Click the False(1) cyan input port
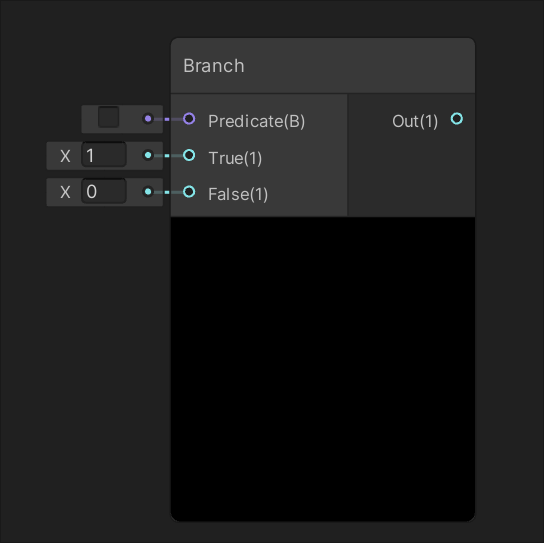Screen dimensions: 544x543 tap(189, 192)
